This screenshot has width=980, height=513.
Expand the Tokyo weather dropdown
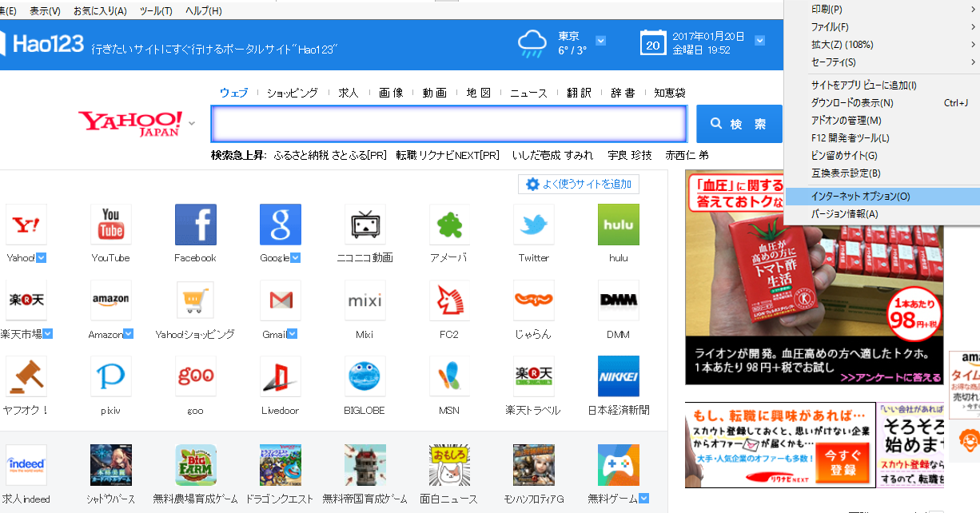click(601, 40)
